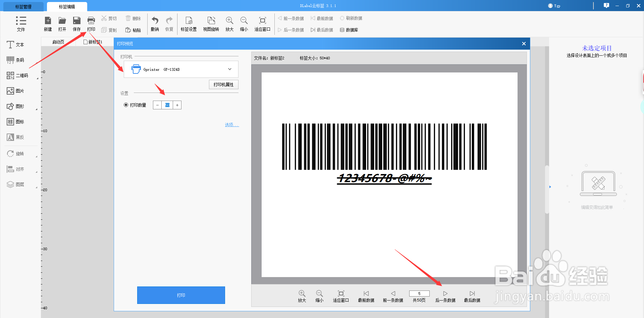This screenshot has height=318, width=644.
Task: Open the 对齐 align tool
Action: click(x=15, y=169)
